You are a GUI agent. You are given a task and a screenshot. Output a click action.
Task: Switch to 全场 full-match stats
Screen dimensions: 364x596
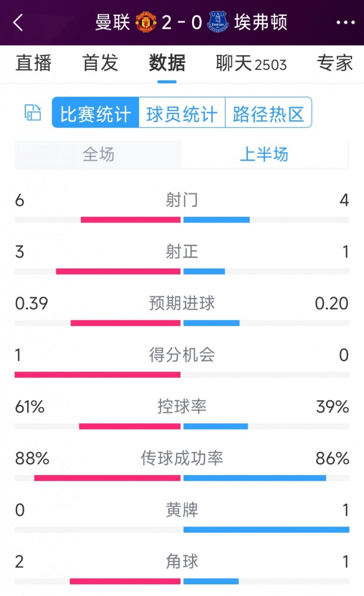[99, 154]
